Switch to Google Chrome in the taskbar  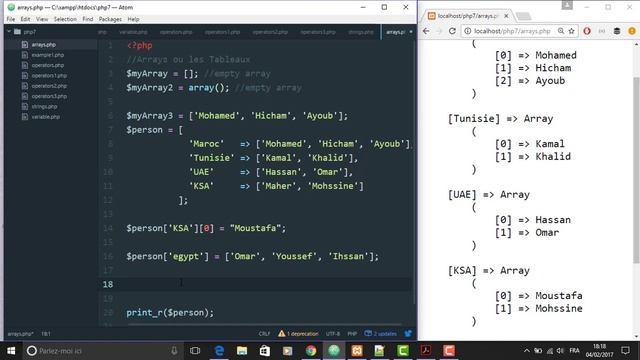click(x=311, y=351)
